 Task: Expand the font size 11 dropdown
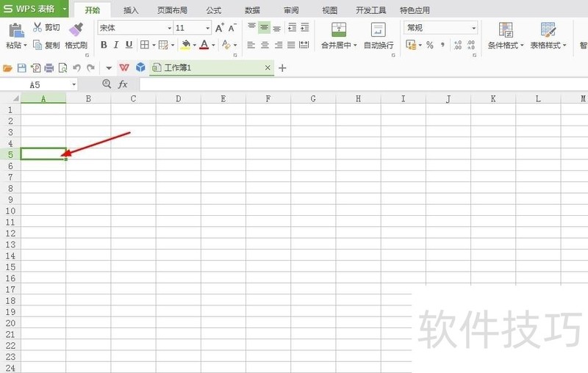(208, 28)
